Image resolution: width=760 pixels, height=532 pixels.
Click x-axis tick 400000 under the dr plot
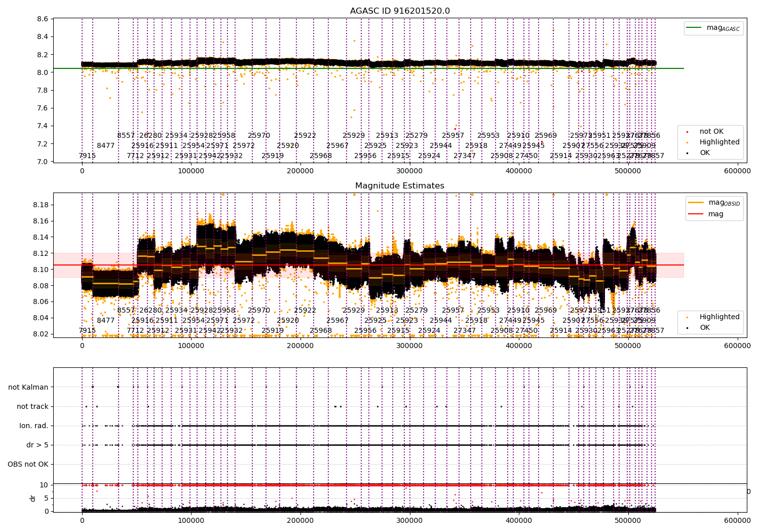pos(519,520)
